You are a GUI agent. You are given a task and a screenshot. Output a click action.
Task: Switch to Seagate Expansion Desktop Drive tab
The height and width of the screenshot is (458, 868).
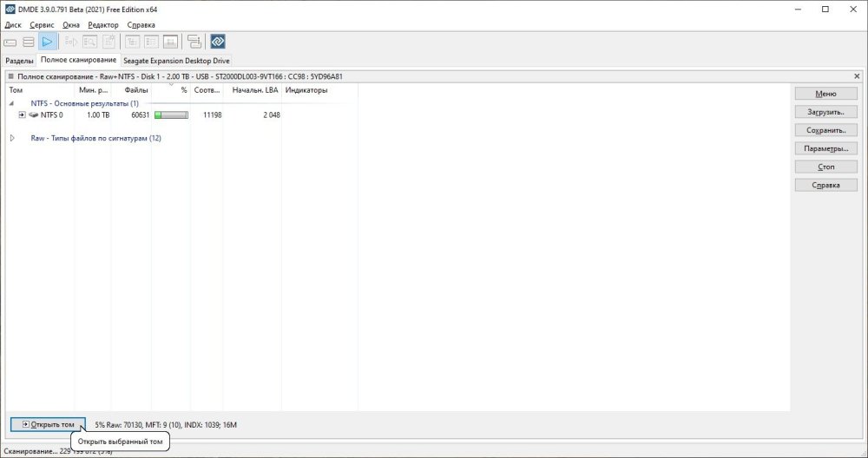175,61
